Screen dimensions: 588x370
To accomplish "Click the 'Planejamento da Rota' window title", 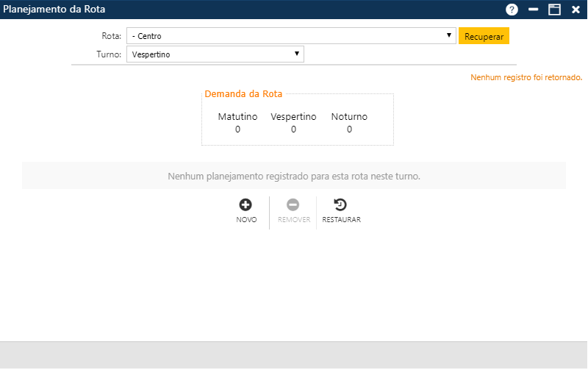I will point(54,9).
